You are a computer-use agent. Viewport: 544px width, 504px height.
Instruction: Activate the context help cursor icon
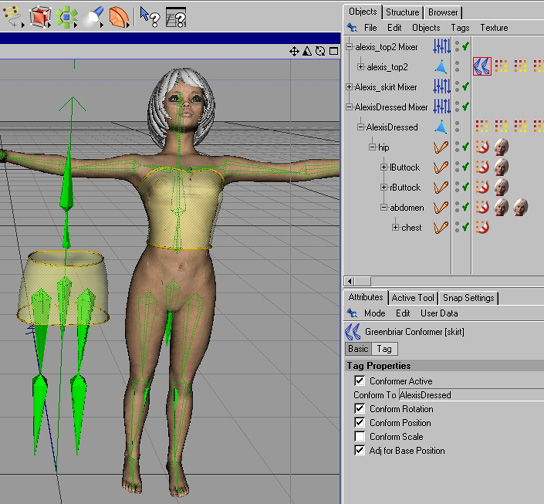[150, 17]
